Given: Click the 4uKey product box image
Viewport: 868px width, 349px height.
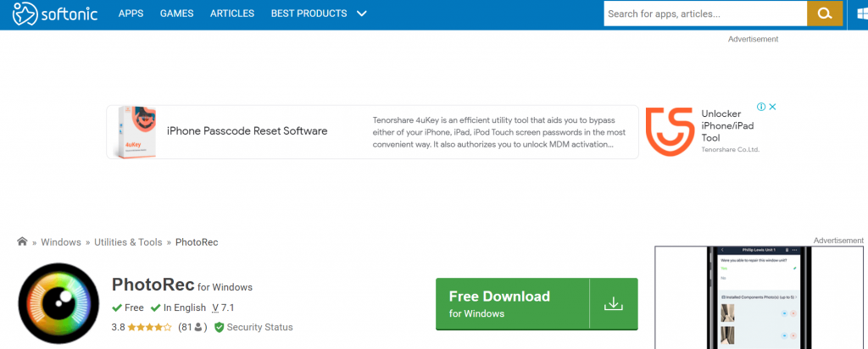Looking at the screenshot, I should pos(137,132).
